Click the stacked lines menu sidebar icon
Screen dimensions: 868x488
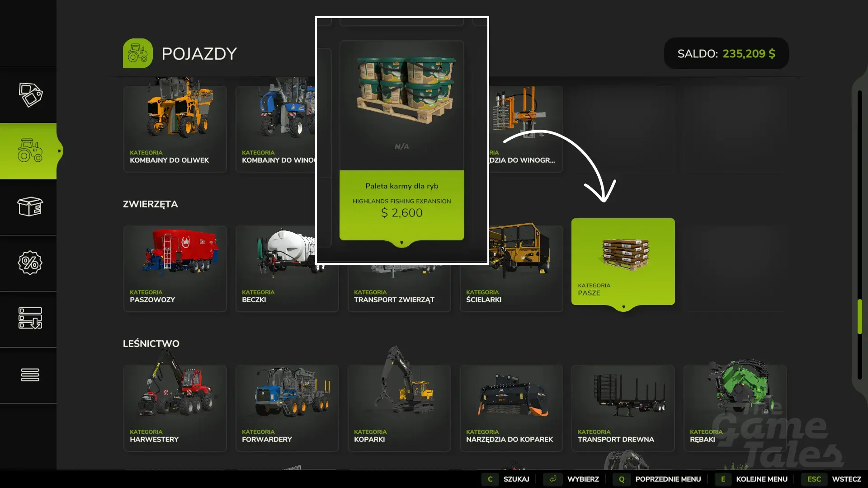[30, 375]
